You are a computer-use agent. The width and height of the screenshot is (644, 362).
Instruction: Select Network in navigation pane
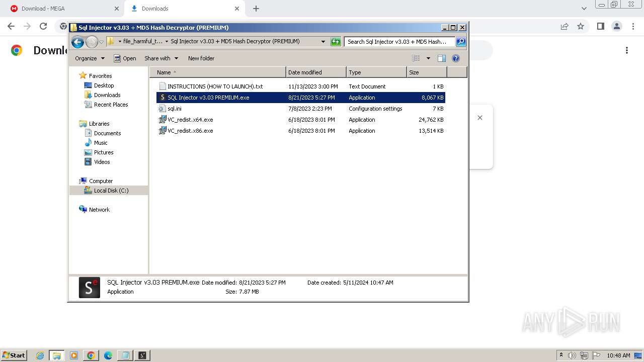coord(99,210)
